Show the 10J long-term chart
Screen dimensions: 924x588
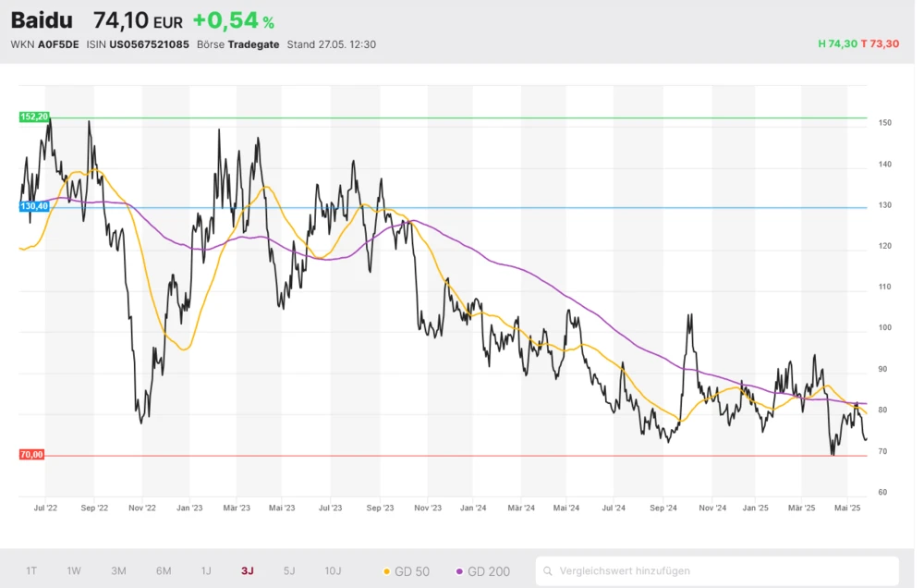(x=333, y=570)
